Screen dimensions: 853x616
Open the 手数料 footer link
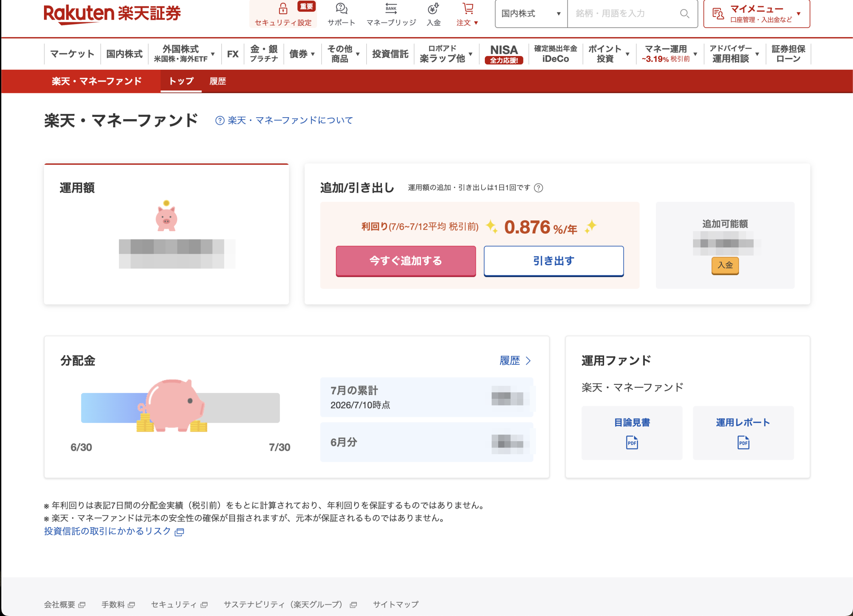click(x=113, y=605)
